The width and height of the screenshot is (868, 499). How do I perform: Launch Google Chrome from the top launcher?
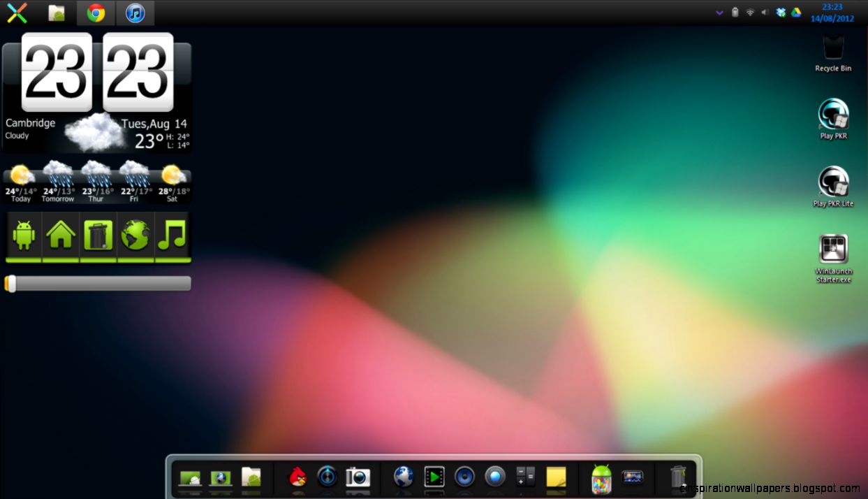[96, 13]
